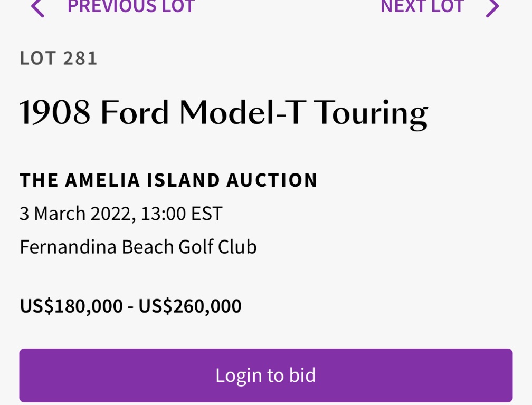Click the word Ford in the title
This screenshot has height=405, width=532.
coord(135,113)
